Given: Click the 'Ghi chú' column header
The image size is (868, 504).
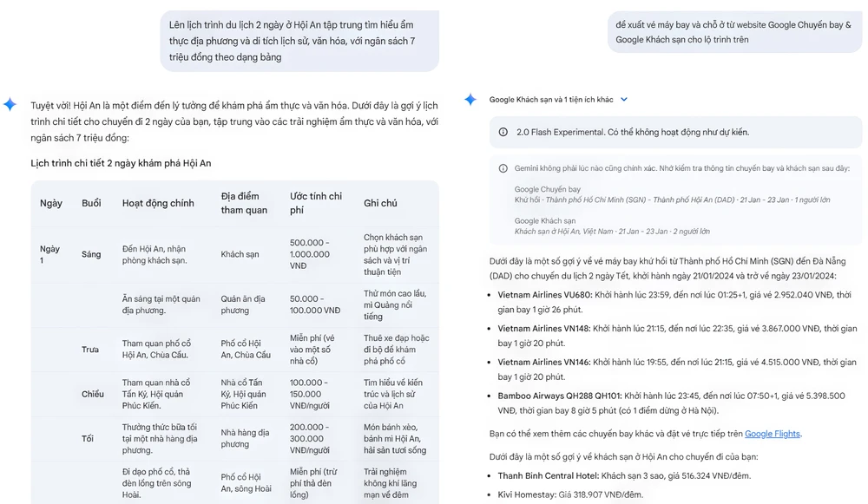Looking at the screenshot, I should (x=380, y=203).
